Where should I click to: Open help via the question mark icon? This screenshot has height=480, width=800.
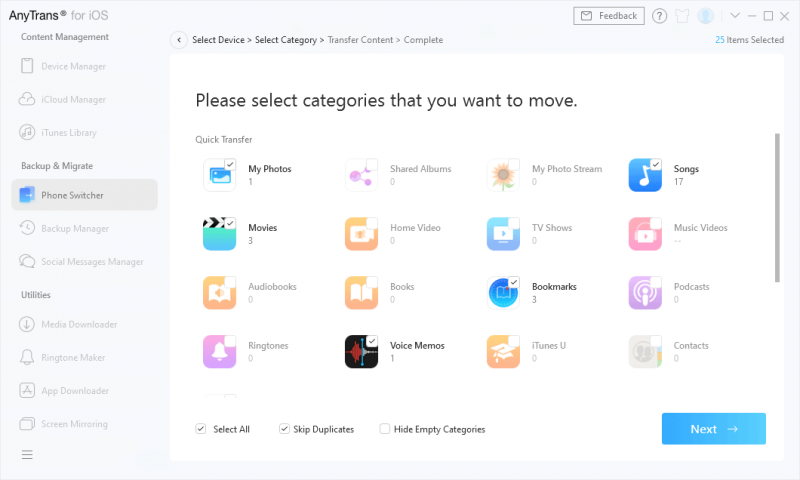point(659,16)
